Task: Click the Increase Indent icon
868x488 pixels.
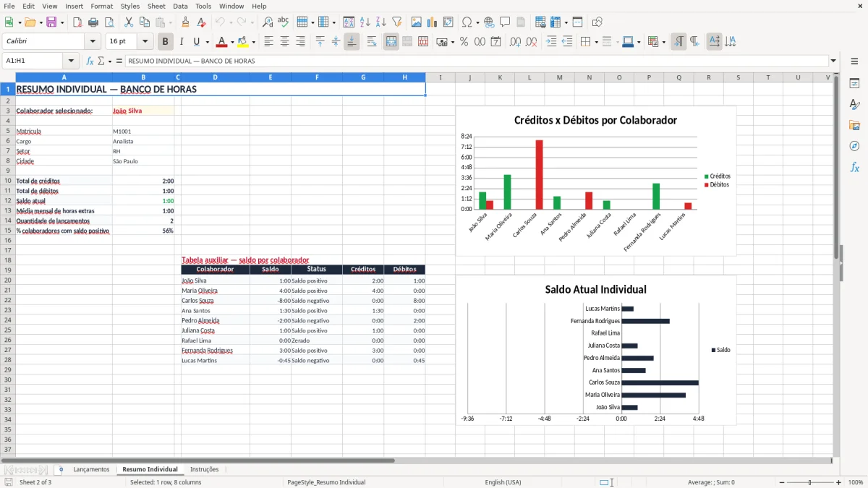Action: 551,42
